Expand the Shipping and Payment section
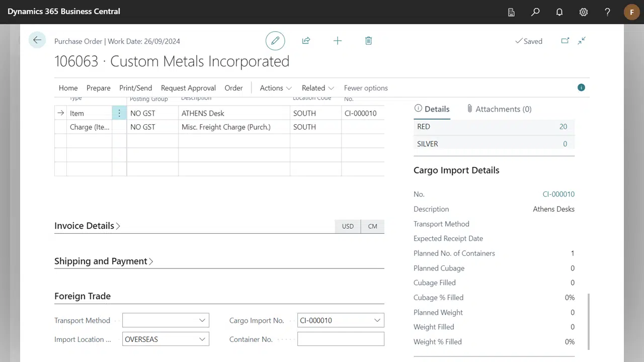Screen dimensions: 644x362 tap(103, 261)
